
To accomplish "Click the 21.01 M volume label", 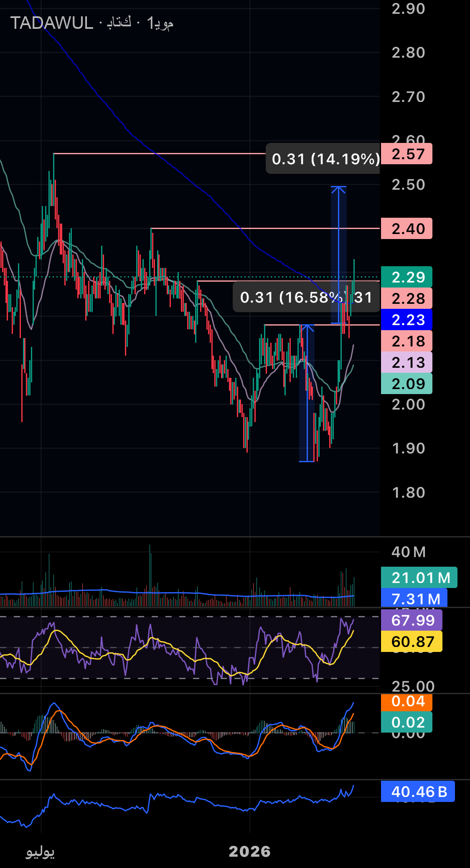I will (x=419, y=578).
